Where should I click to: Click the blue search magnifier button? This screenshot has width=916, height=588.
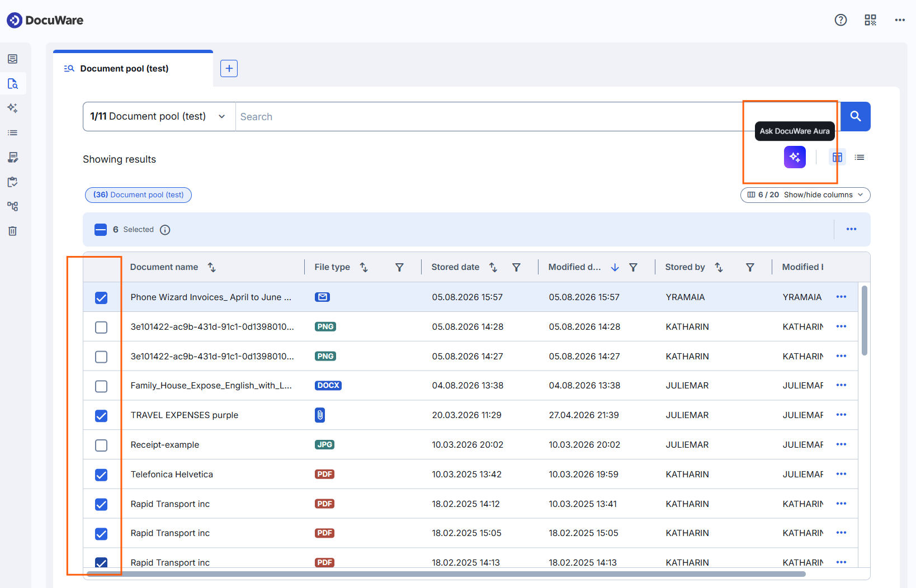point(856,116)
